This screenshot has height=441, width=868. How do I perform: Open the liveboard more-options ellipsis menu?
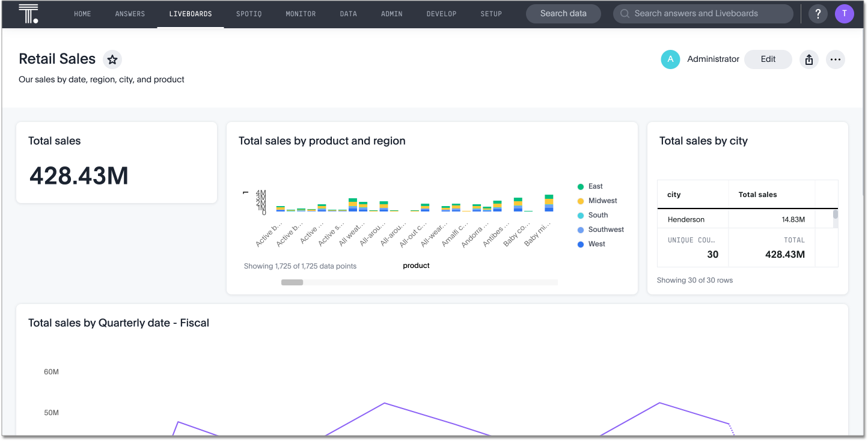coord(836,59)
